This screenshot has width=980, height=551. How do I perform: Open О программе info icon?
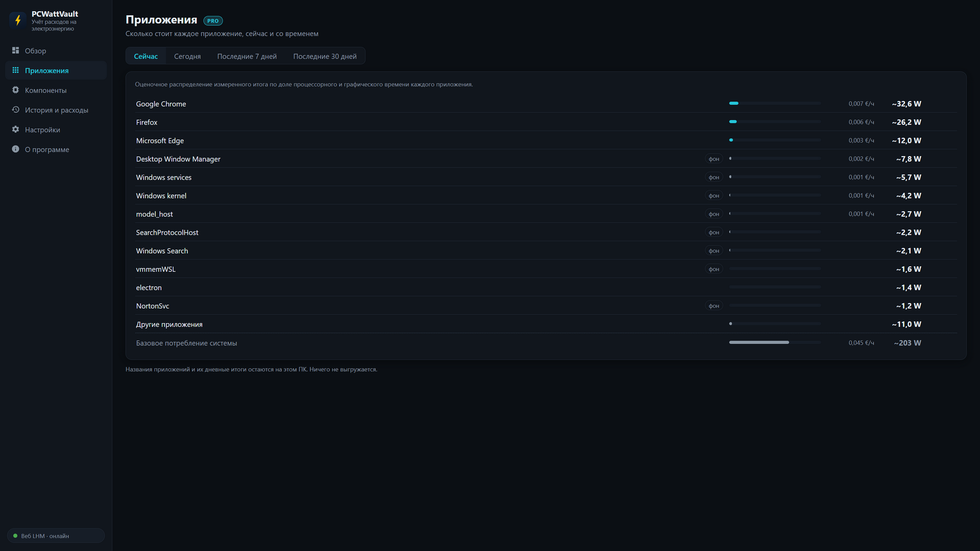coord(15,149)
